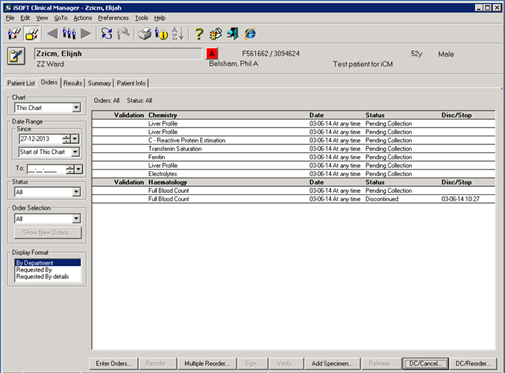Click the refresh arrows toolbar icon

(107, 34)
